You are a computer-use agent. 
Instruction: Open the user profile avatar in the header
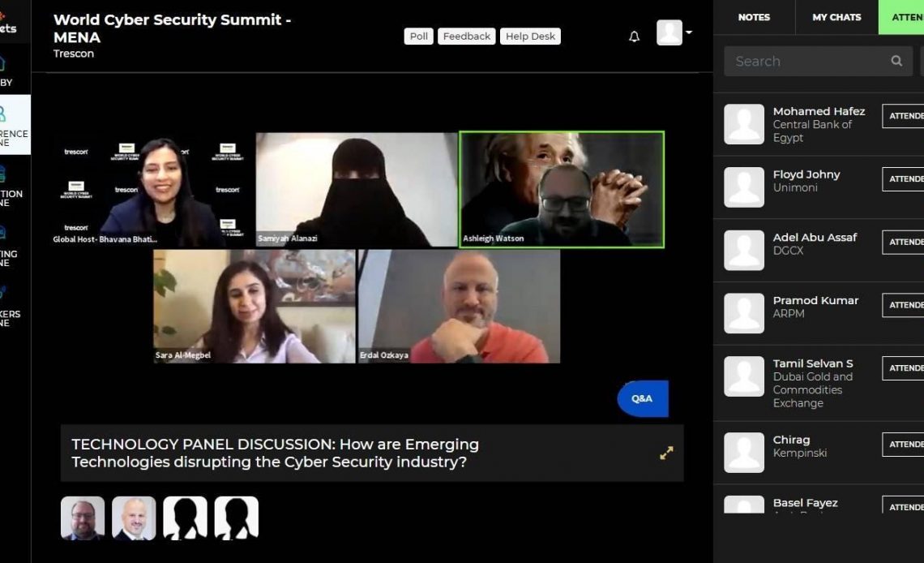669,32
